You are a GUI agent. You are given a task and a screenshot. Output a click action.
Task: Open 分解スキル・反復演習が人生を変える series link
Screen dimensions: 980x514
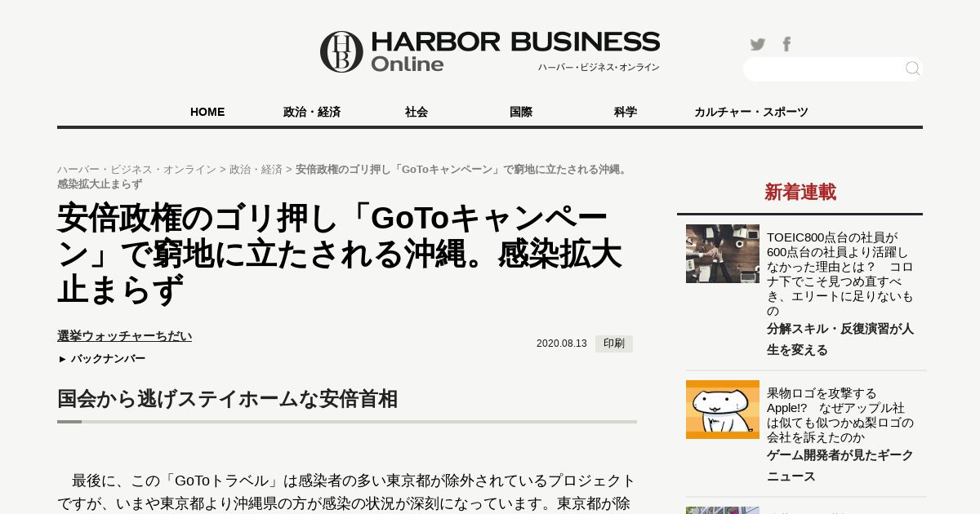pos(840,339)
